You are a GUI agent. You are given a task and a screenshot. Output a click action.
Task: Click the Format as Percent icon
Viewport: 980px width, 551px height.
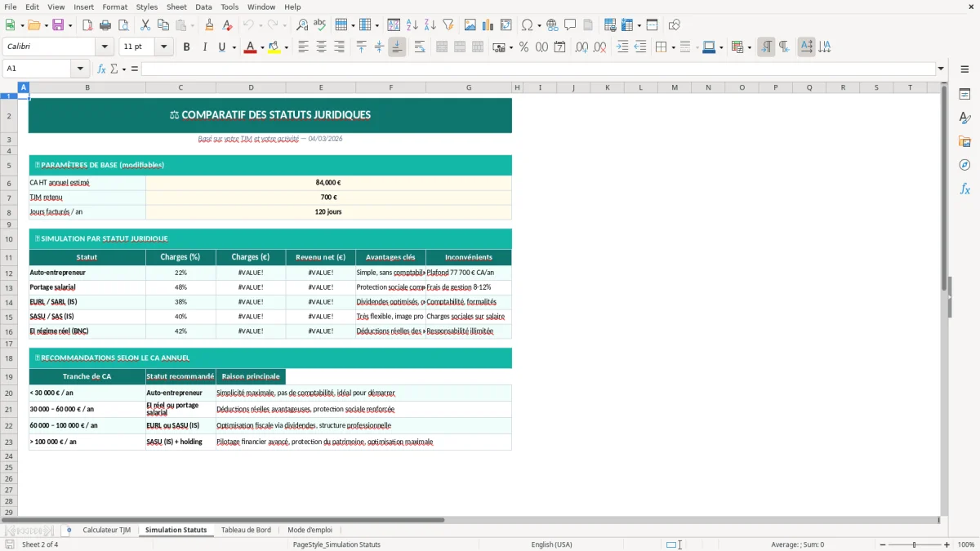pyautogui.click(x=523, y=47)
